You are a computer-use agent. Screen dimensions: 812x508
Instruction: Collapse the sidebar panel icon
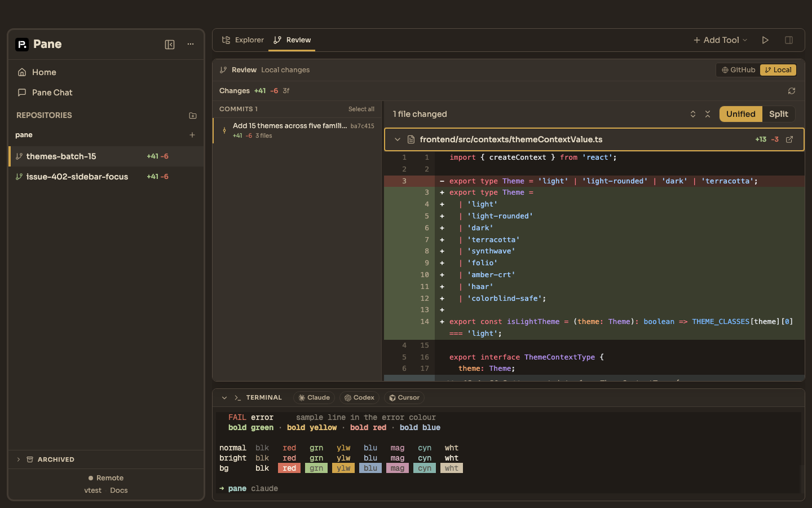pyautogui.click(x=170, y=45)
